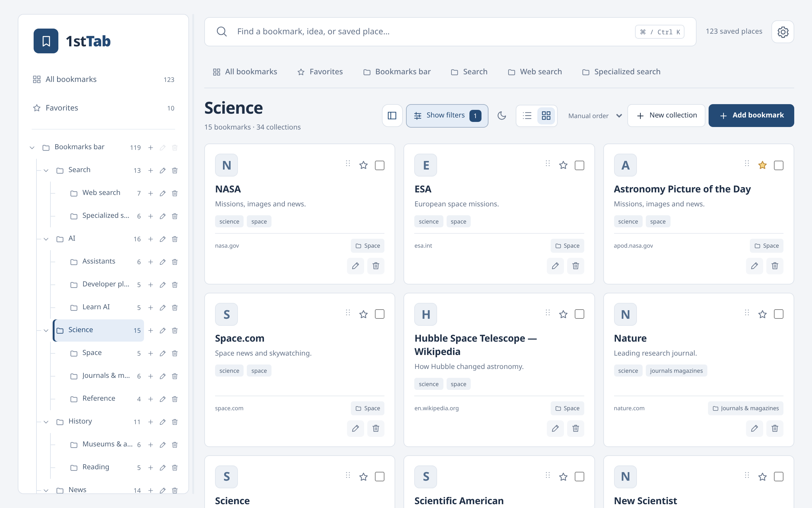This screenshot has width=812, height=508.
Task: Rename the History folder
Action: [x=163, y=422]
